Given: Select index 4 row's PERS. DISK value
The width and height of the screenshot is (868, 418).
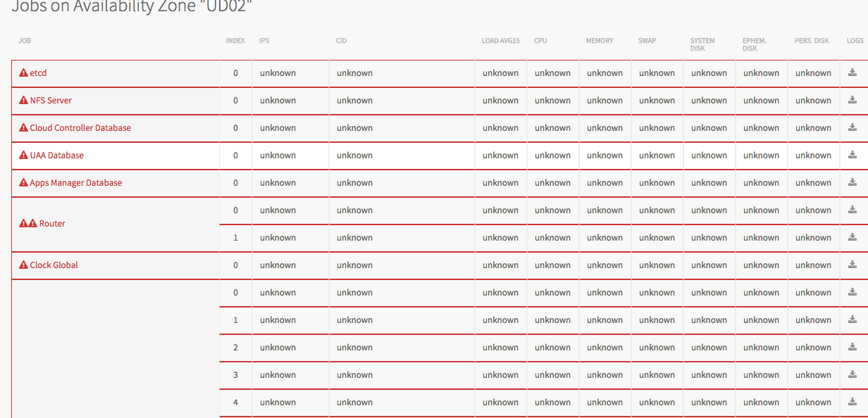Looking at the screenshot, I should click(813, 403).
